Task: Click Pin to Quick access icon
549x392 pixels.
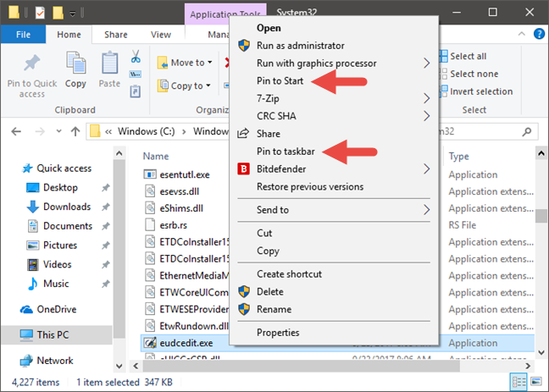Action: click(32, 63)
